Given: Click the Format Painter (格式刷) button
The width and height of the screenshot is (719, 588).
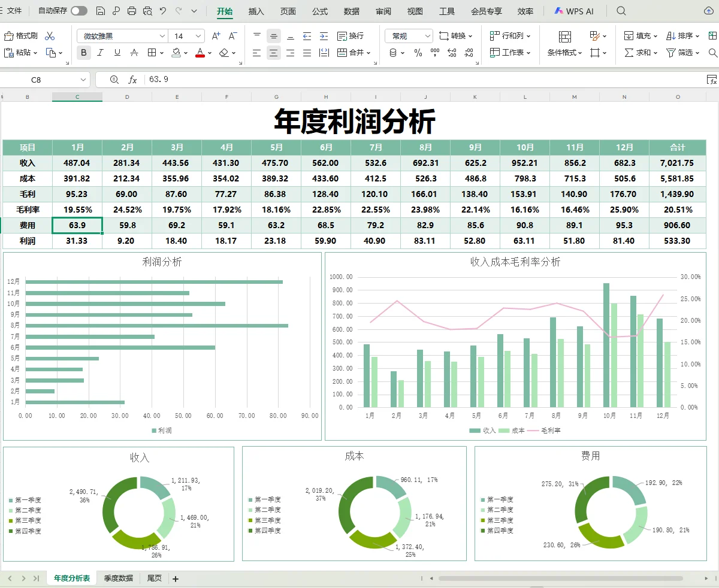Looking at the screenshot, I should pos(21,36).
